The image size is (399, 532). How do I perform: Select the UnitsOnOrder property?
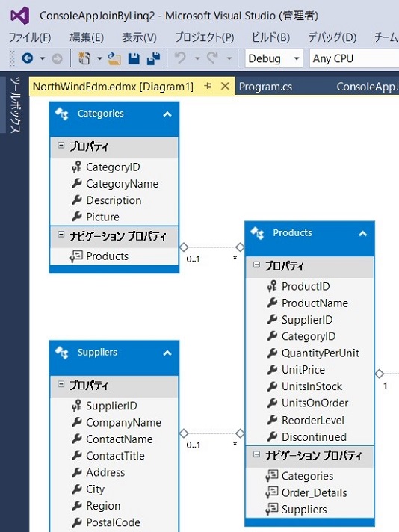[x=315, y=403]
